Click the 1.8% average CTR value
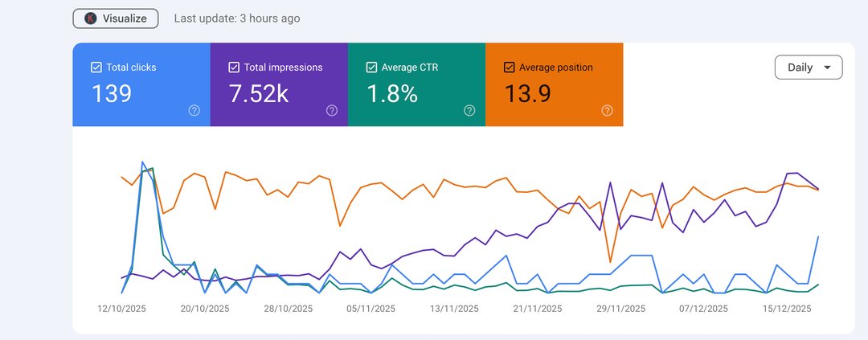 (x=392, y=94)
